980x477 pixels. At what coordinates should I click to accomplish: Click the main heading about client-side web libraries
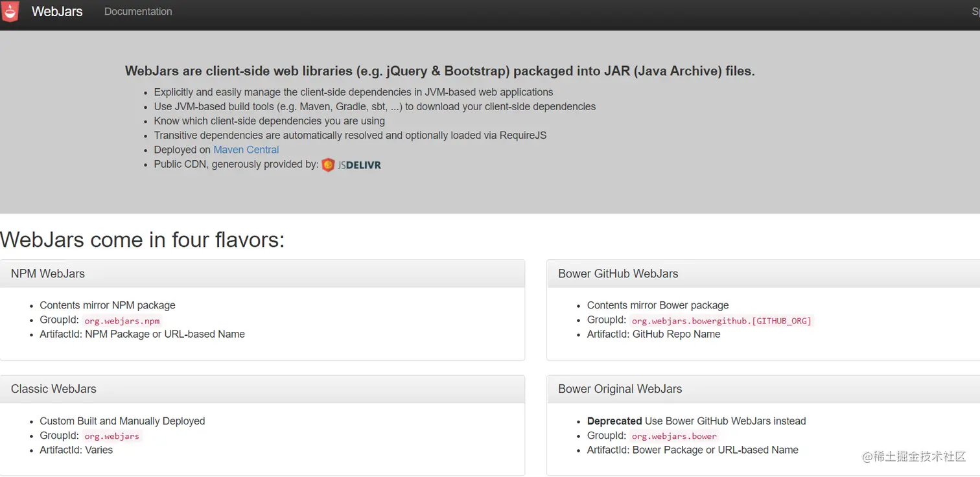440,71
